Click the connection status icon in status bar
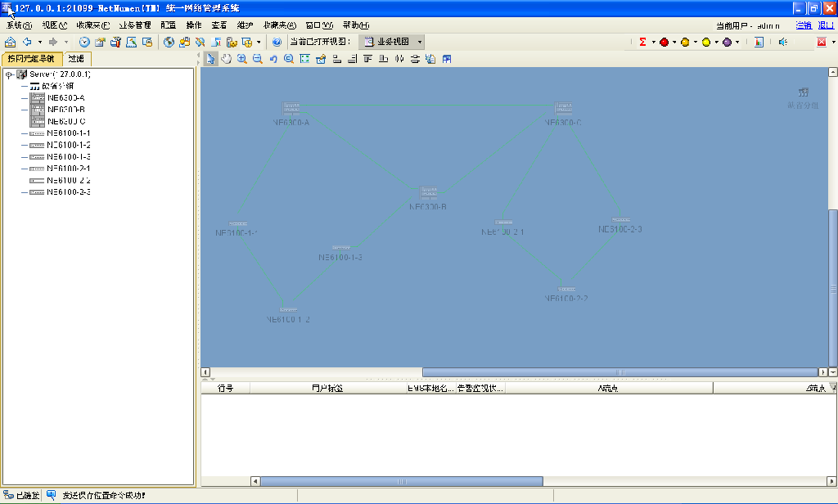Image resolution: width=838 pixels, height=504 pixels. pyautogui.click(x=8, y=496)
